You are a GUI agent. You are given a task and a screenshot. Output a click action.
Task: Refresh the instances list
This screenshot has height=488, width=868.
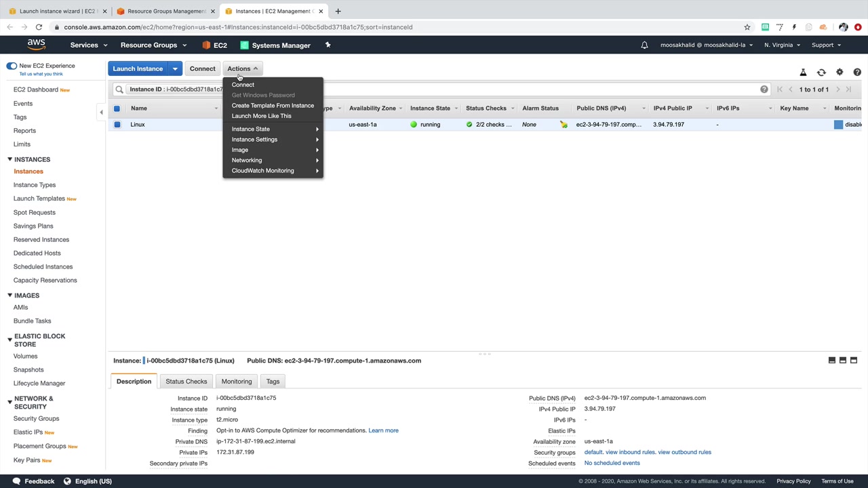pyautogui.click(x=821, y=72)
